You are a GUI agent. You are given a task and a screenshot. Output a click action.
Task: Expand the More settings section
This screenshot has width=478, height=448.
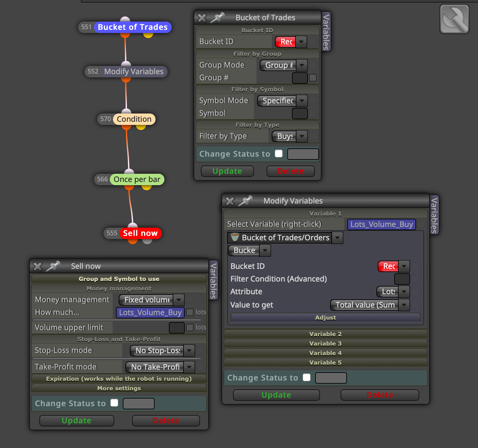[119, 388]
